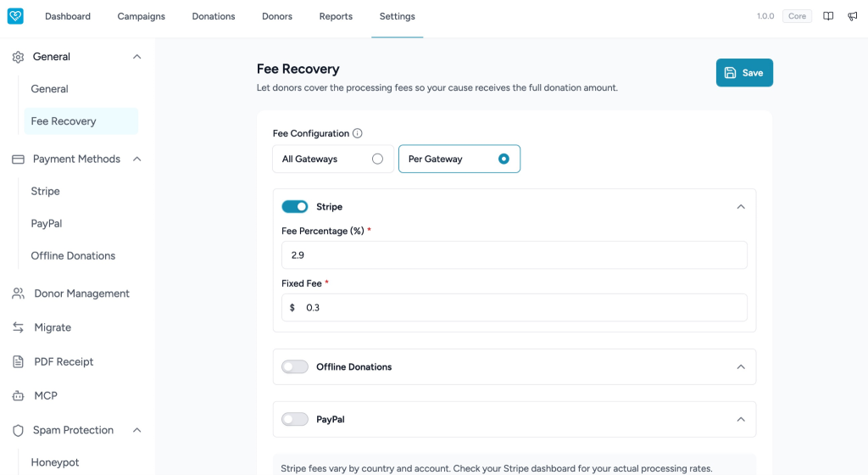
Task: Open Stripe payment method settings
Action: point(46,191)
